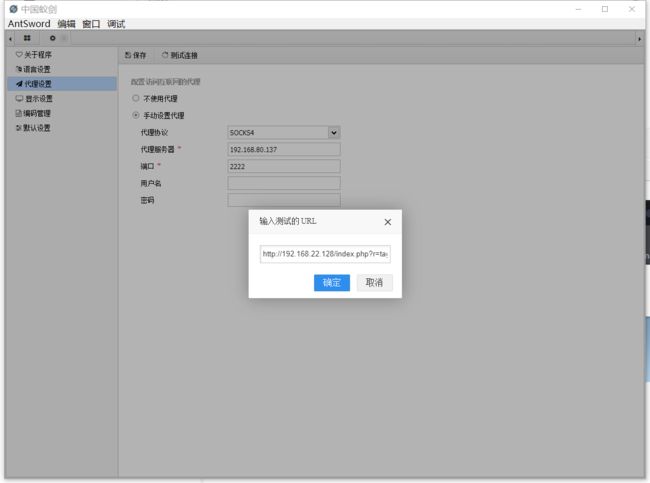Click the left tab scroll arrow
650x483 pixels.
pos(10,39)
